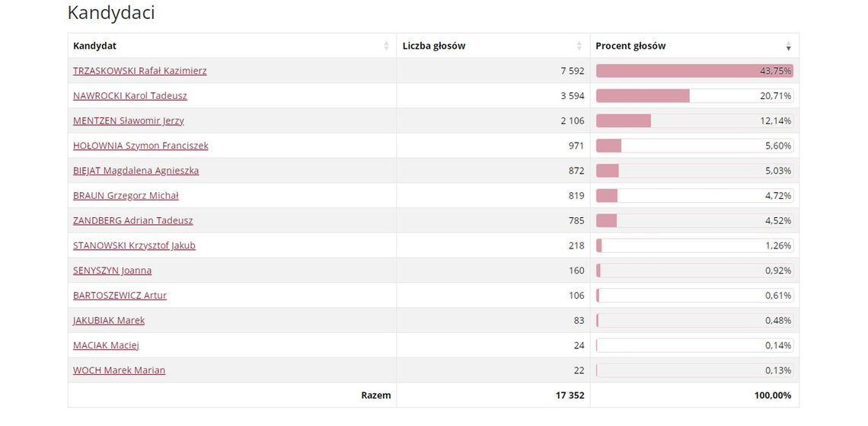Image resolution: width=868 pixels, height=426 pixels.
Task: Sort table by Kandydat column arrows
Action: [386, 46]
